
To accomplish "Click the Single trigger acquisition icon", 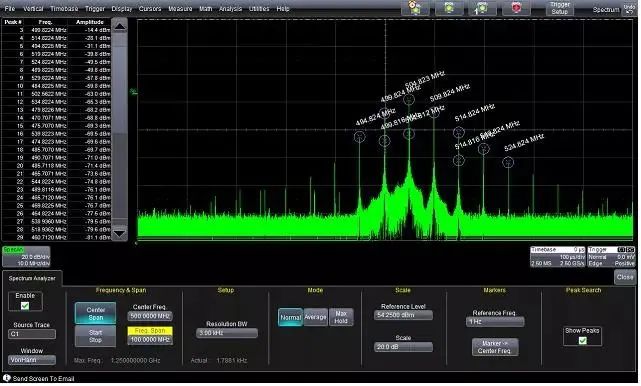I will pos(483,8).
